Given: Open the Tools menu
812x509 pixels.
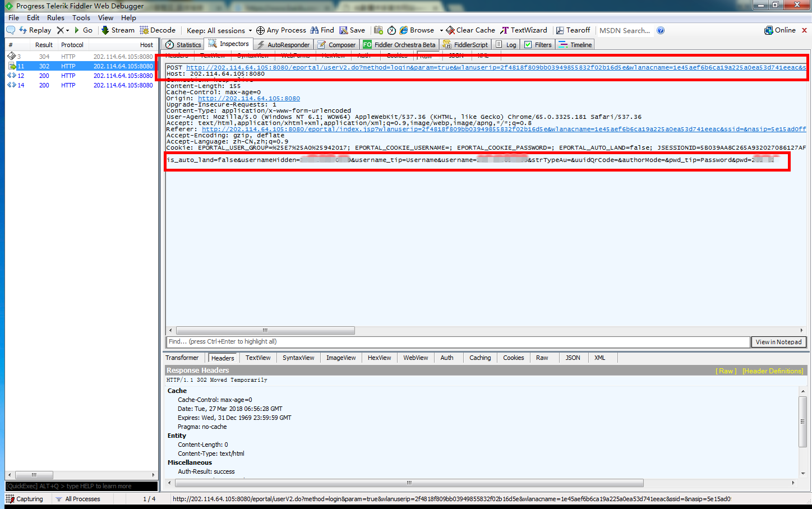Looking at the screenshot, I should (81, 18).
